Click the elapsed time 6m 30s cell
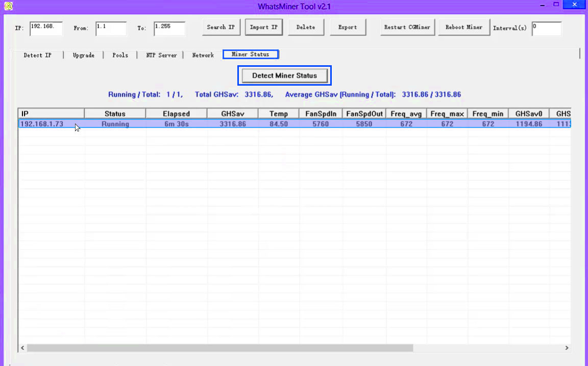588x366 pixels. pyautogui.click(x=176, y=124)
